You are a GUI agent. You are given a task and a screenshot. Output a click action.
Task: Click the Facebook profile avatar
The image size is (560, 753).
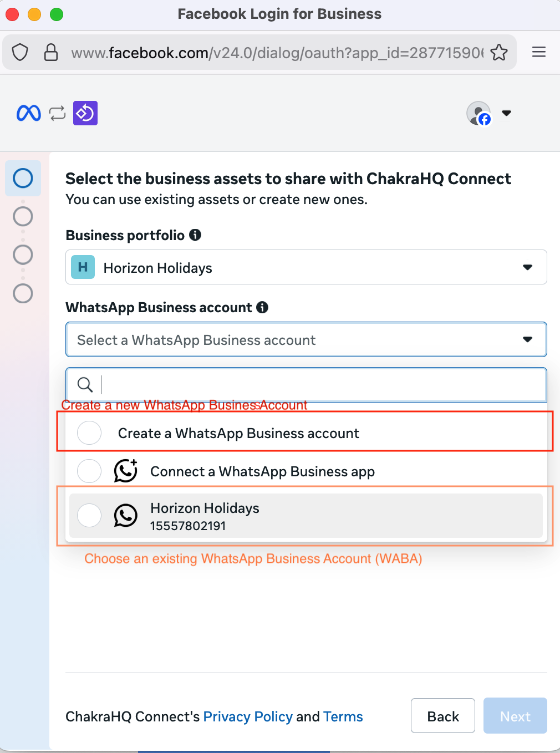pos(478,113)
